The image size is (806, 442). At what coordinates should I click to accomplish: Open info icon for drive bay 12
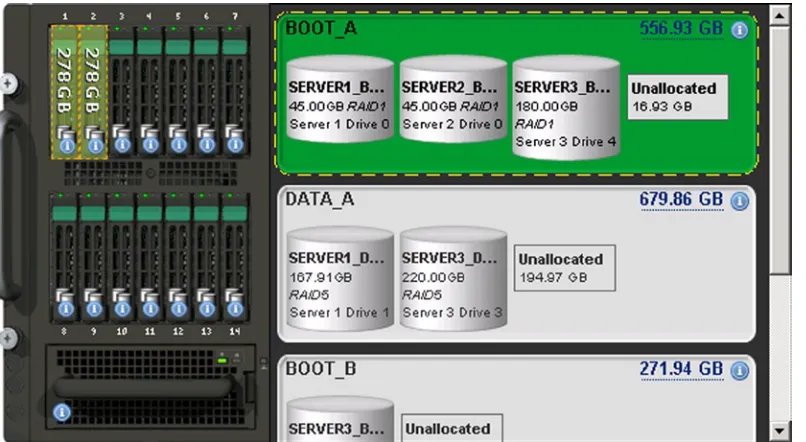(x=179, y=309)
